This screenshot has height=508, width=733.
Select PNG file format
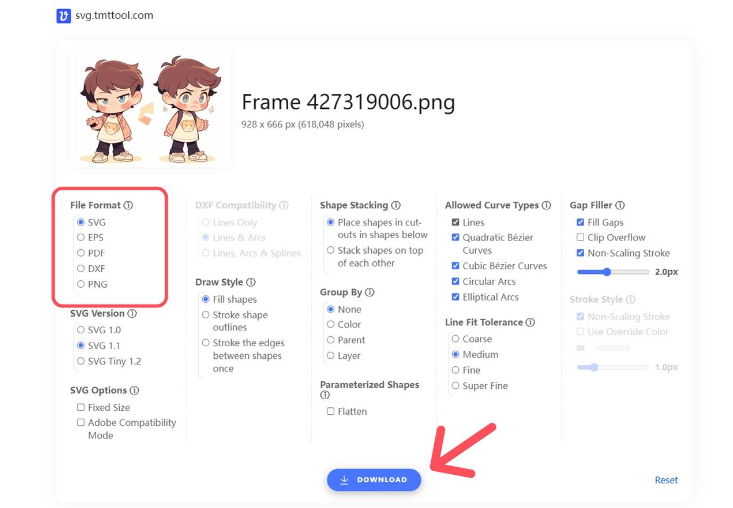point(81,284)
